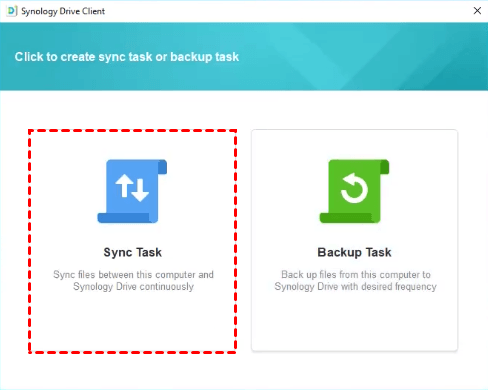Click the 'Sync files between this computer' description

133,281
